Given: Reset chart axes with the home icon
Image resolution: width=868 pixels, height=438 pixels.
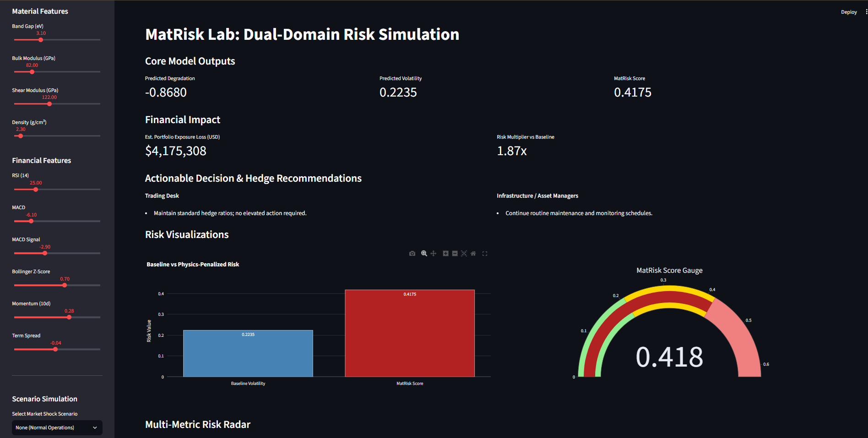Looking at the screenshot, I should tap(473, 254).
